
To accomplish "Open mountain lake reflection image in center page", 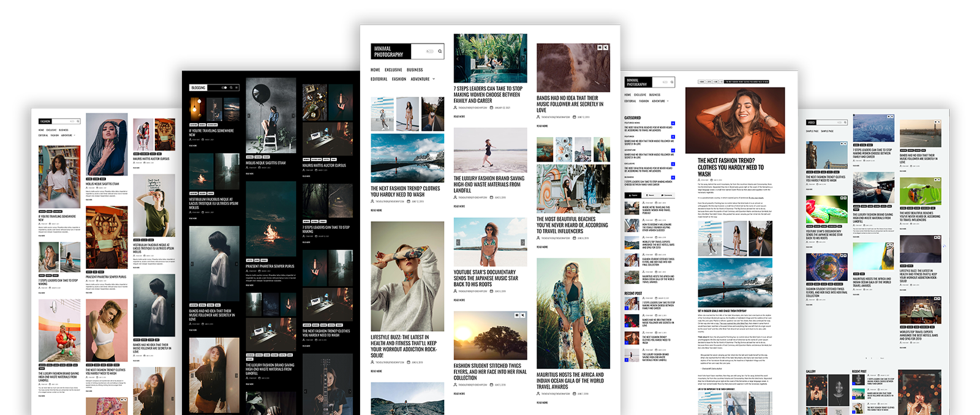I will (407, 159).
